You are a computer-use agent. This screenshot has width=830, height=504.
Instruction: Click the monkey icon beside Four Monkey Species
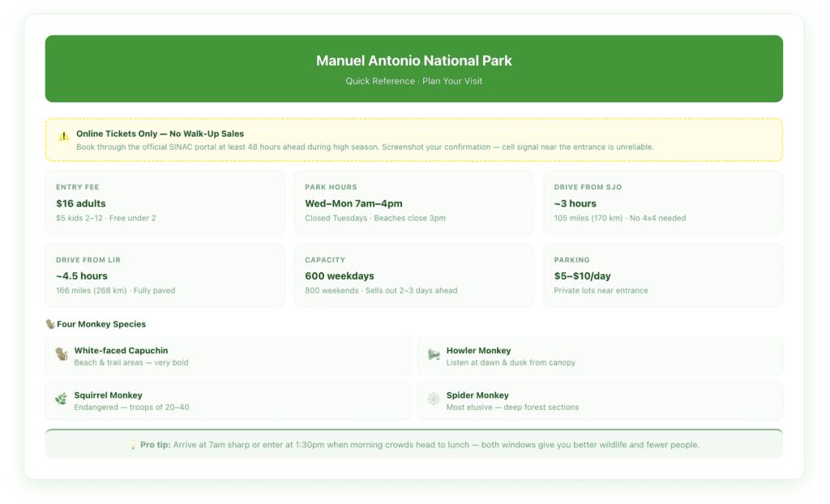point(49,324)
